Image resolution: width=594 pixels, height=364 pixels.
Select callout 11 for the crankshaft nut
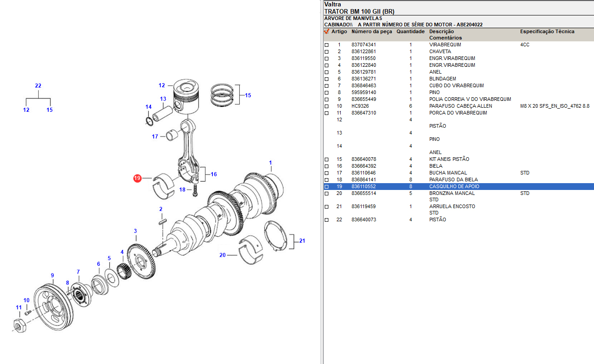pyautogui.click(x=19, y=308)
